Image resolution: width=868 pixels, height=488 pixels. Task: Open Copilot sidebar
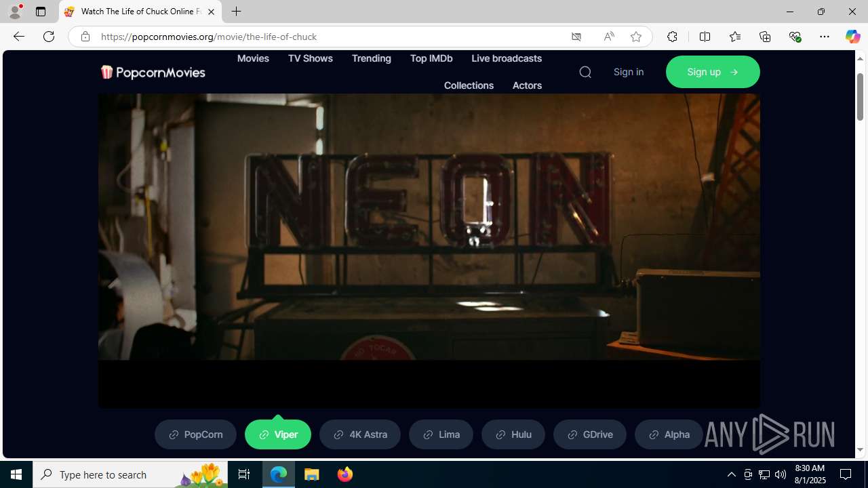[852, 37]
